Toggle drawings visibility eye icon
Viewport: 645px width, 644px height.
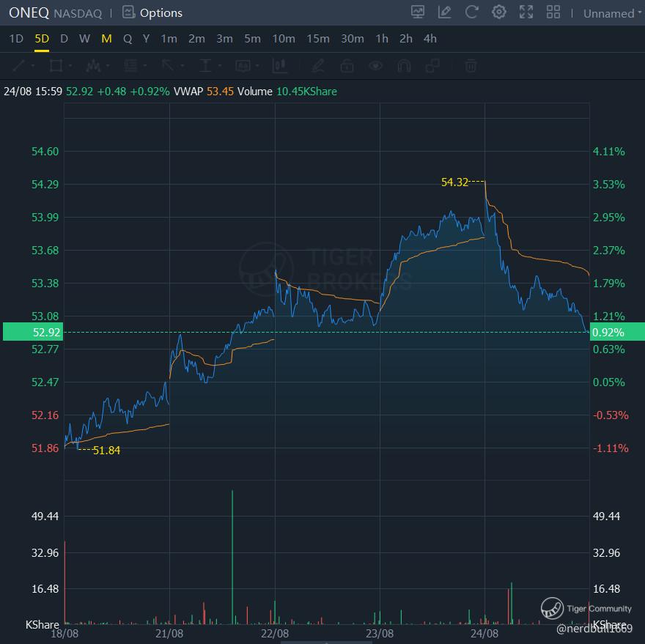pyautogui.click(x=375, y=66)
